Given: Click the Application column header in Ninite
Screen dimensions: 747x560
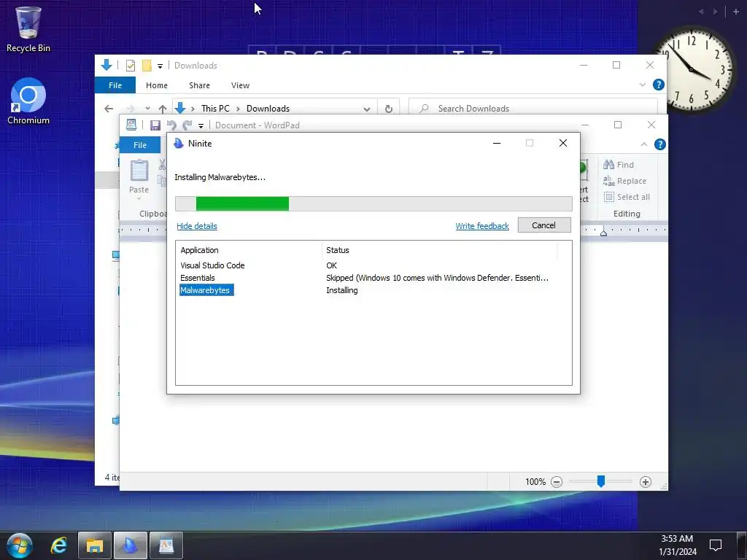Looking at the screenshot, I should [x=249, y=250].
